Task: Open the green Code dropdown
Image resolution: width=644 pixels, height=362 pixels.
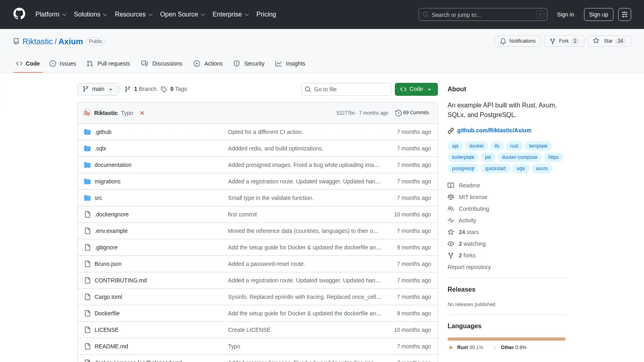Action: (x=416, y=89)
